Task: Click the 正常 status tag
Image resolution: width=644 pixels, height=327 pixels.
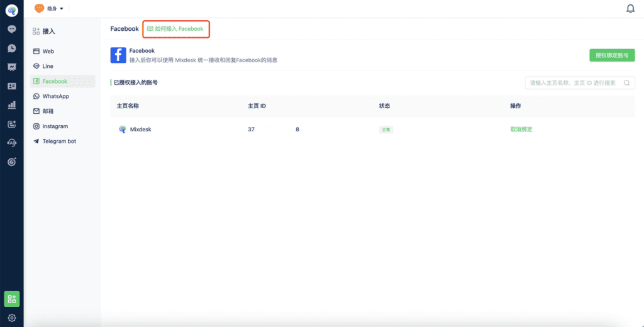Action: click(x=386, y=130)
